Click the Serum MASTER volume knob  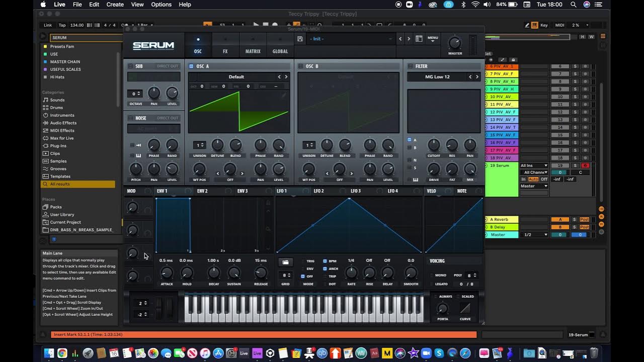pyautogui.click(x=455, y=43)
